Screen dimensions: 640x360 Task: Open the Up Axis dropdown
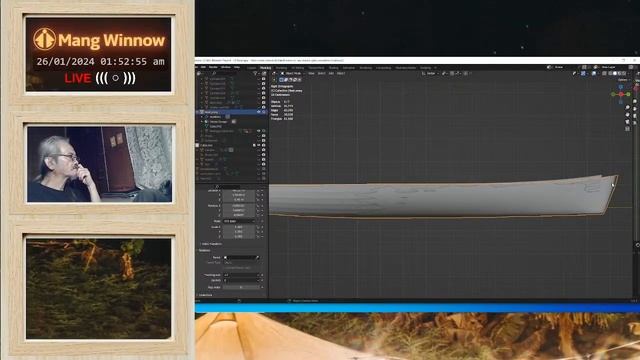(x=241, y=280)
